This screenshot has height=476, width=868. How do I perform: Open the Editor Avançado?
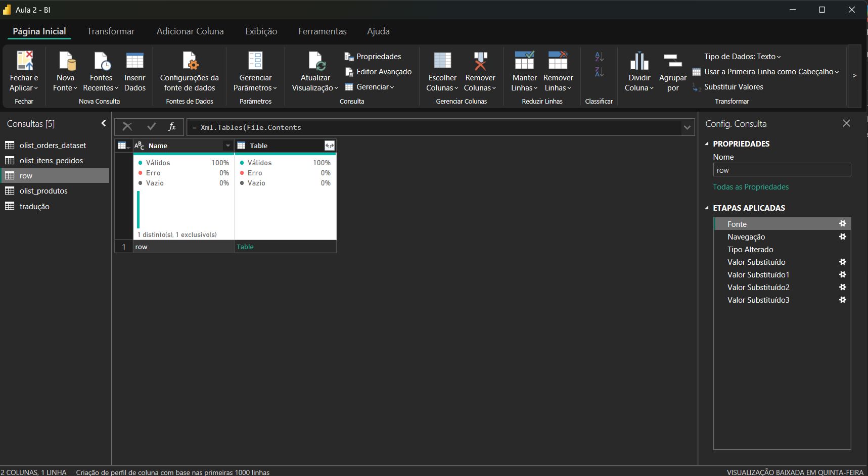tap(378, 72)
